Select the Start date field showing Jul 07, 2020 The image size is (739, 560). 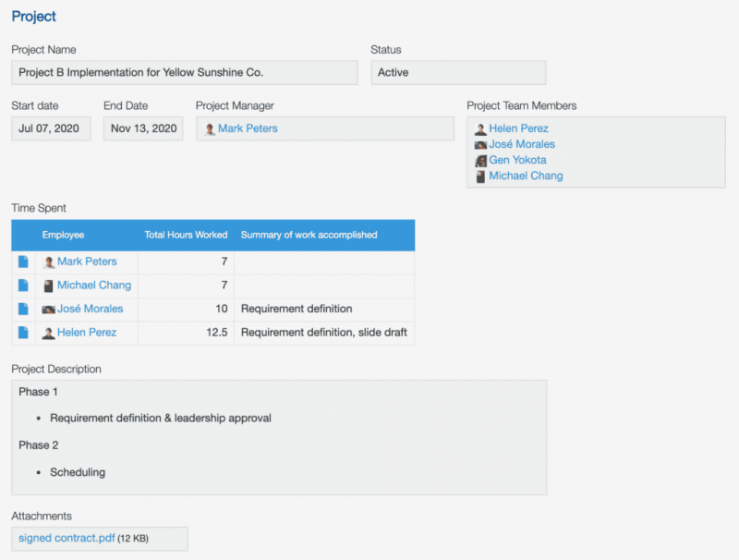(50, 128)
